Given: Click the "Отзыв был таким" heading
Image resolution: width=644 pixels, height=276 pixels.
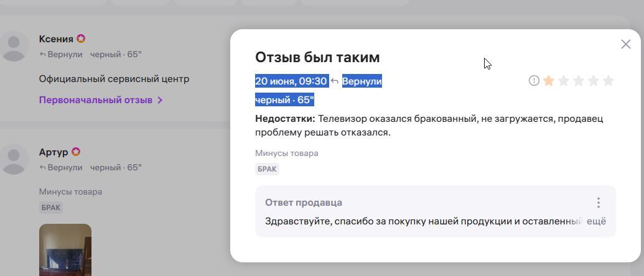Looking at the screenshot, I should pos(317,57).
